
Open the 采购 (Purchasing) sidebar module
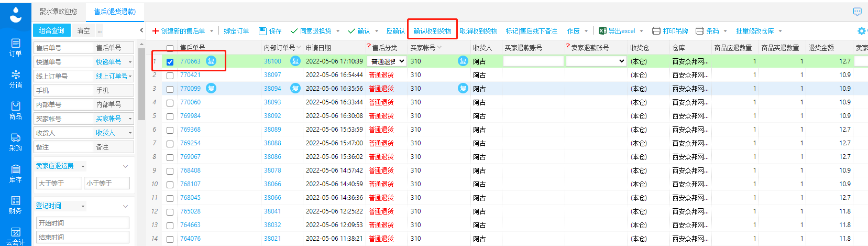point(15,142)
